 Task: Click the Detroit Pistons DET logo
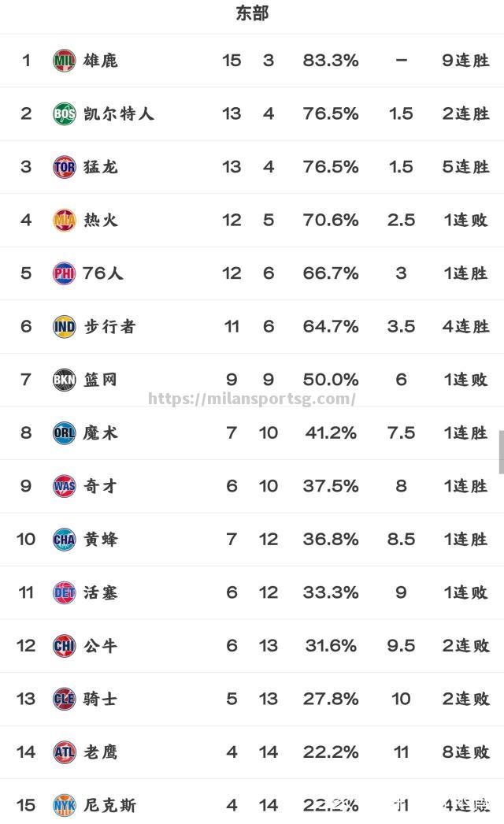[64, 592]
